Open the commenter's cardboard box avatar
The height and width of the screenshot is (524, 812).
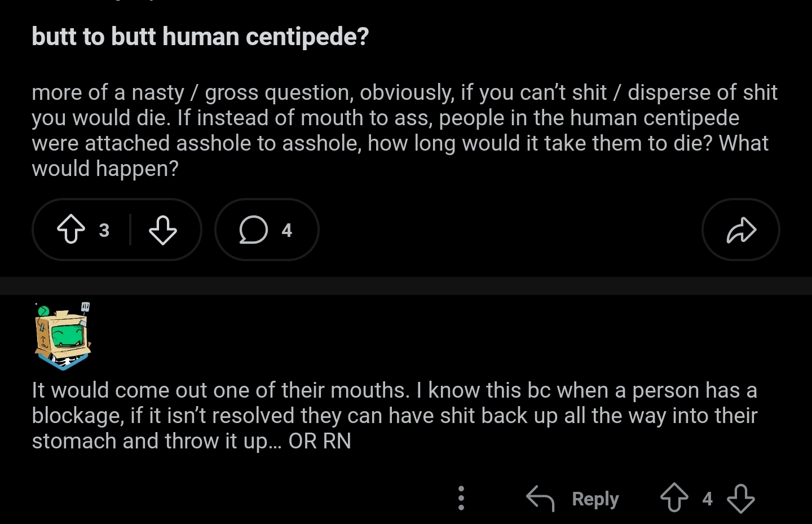tap(63, 338)
